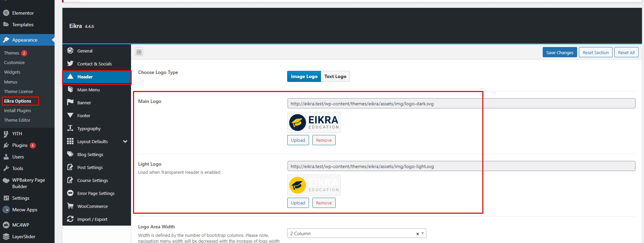
Task: Click the Users person icon
Action: [x=6, y=157]
